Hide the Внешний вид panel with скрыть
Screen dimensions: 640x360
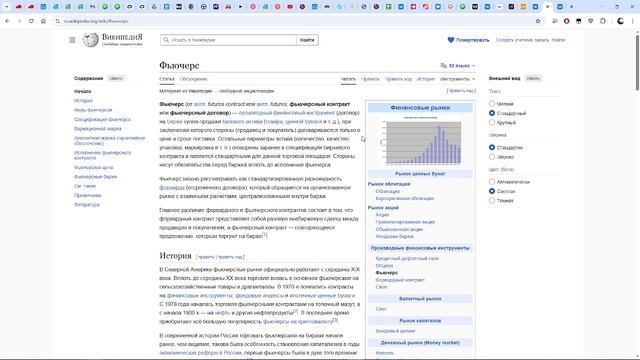[533, 78]
